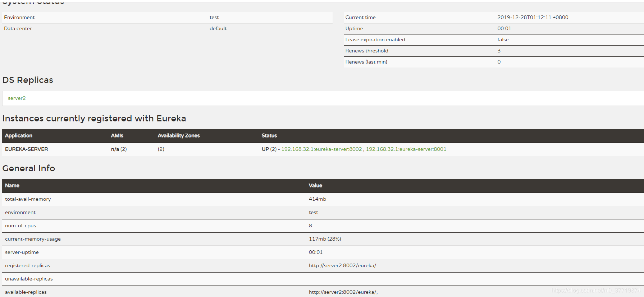Click the DS Replicas heading
Viewport: 644px width, 297px height.
28,80
